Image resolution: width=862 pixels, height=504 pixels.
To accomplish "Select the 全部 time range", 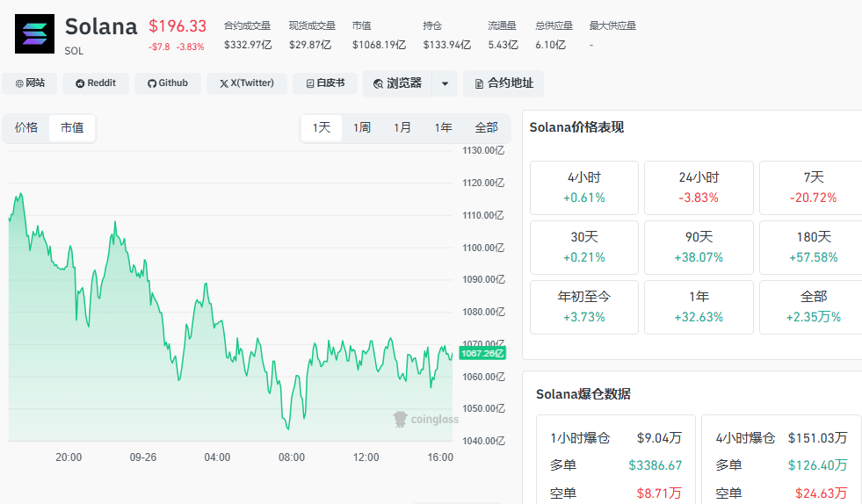I will [487, 128].
